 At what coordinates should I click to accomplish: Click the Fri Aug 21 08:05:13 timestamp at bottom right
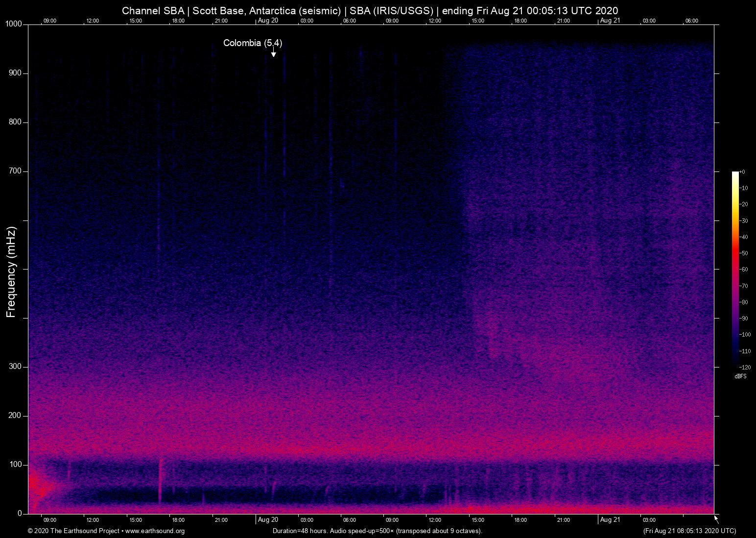click(689, 531)
